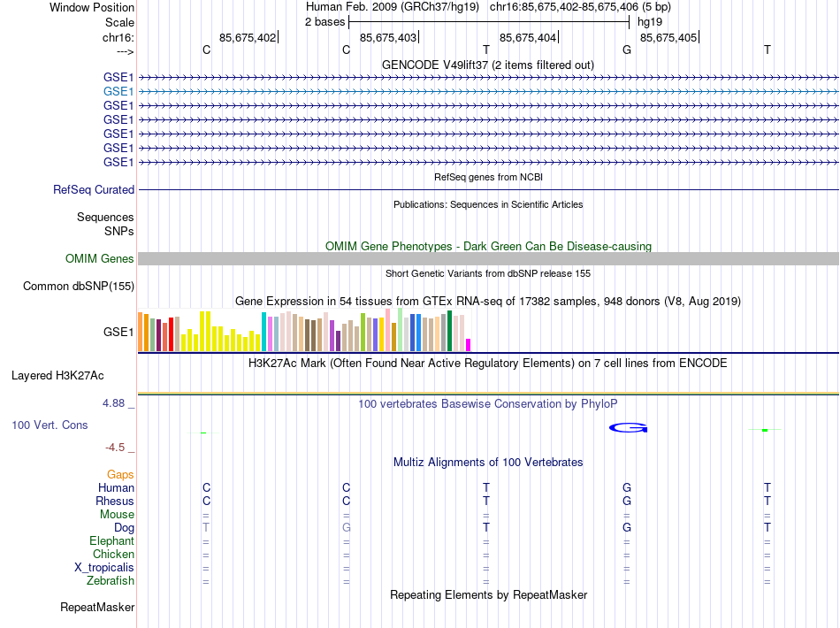Click the hg19 text beside scale bar
The image size is (840, 628).
[650, 22]
